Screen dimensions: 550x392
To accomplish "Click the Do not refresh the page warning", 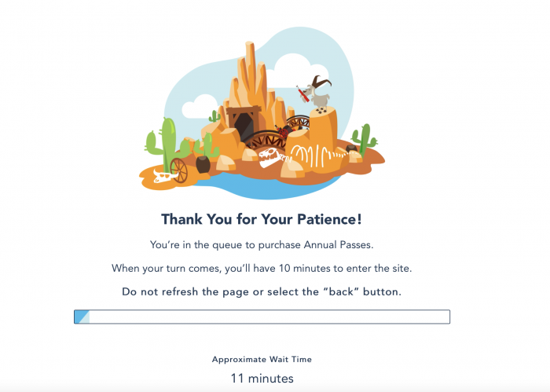I will 262,291.
